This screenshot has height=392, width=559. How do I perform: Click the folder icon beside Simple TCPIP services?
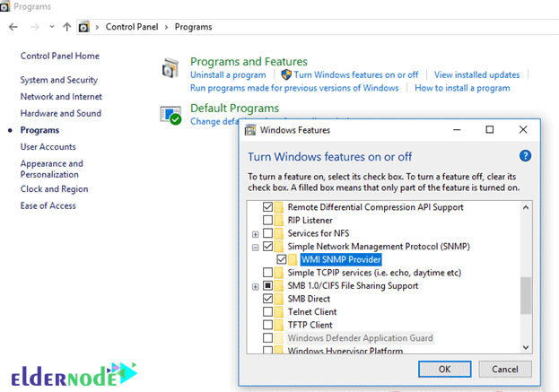tap(279, 273)
